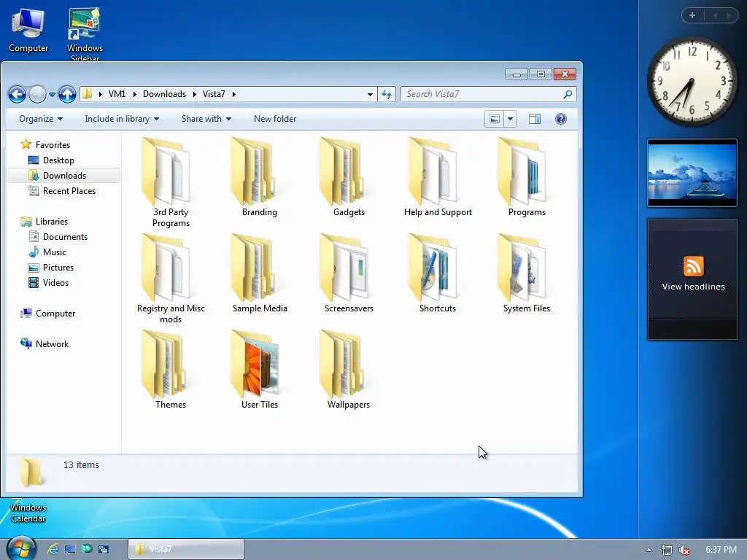The image size is (747, 560).
Task: Select Downloads in the navigation pane
Action: click(64, 176)
